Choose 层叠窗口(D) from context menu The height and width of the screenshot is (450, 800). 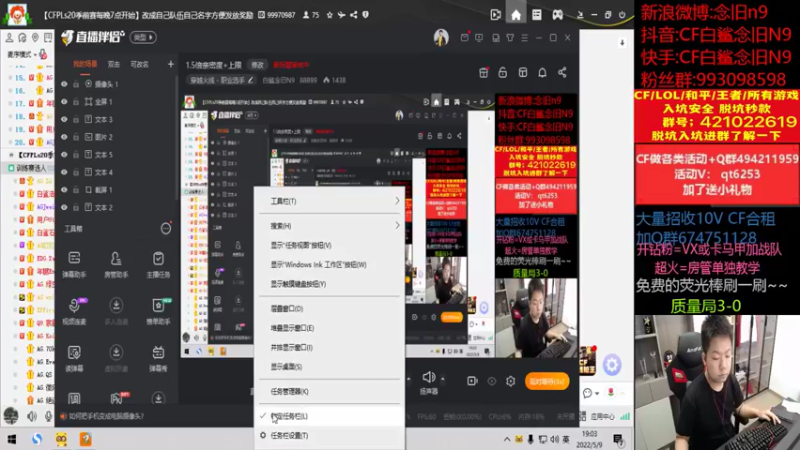[x=330, y=308]
